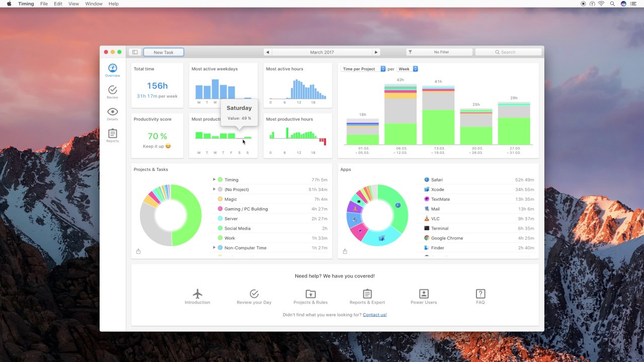644x362 pixels.
Task: Click the Apps donut chart
Action: point(377,215)
